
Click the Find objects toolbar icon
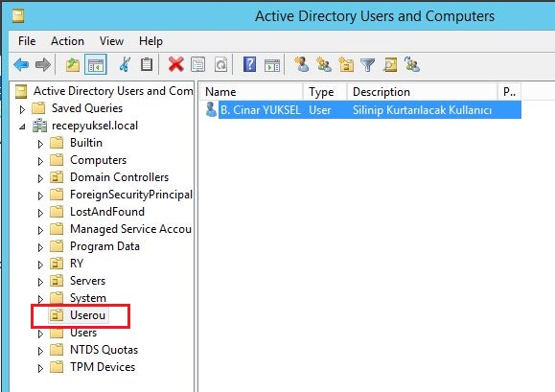[x=390, y=65]
